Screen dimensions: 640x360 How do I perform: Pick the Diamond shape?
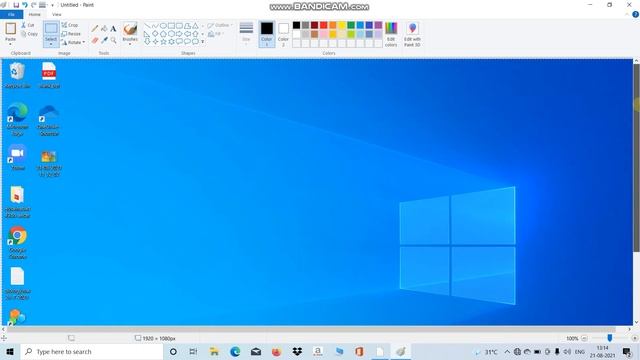[155, 34]
